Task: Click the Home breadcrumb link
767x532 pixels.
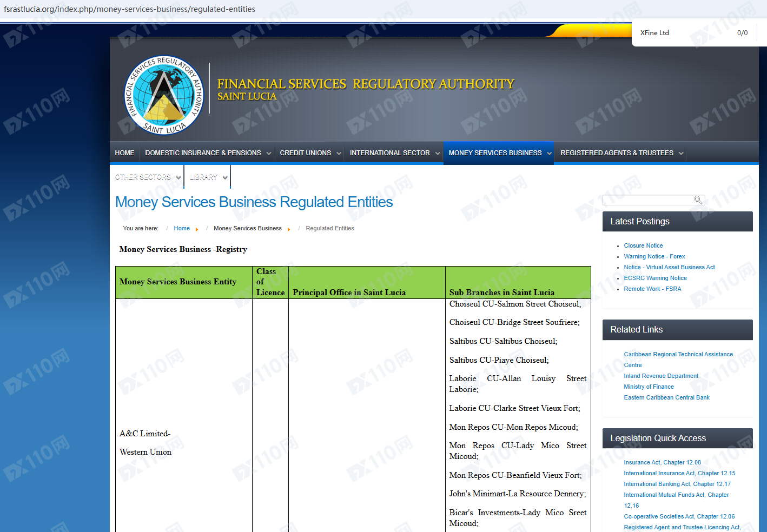Action: pos(182,228)
